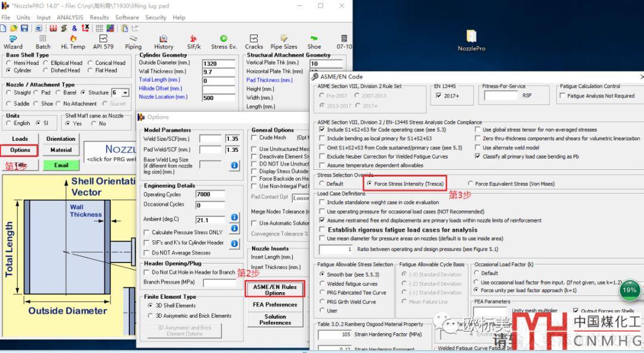Open the SIF/k calculator

point(193,42)
